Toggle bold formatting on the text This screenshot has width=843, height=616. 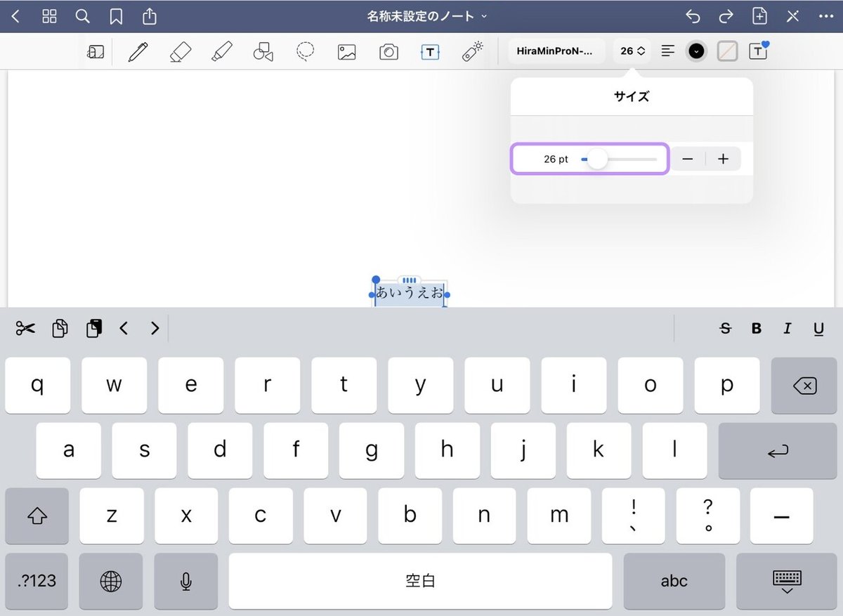tap(756, 328)
